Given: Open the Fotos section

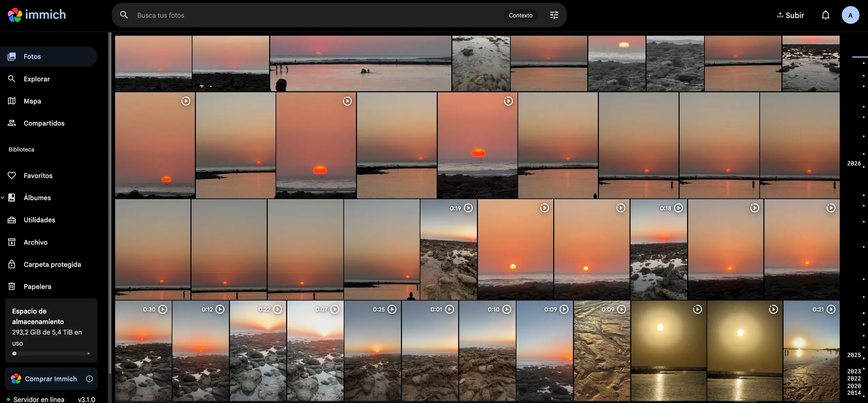Looking at the screenshot, I should 49,57.
